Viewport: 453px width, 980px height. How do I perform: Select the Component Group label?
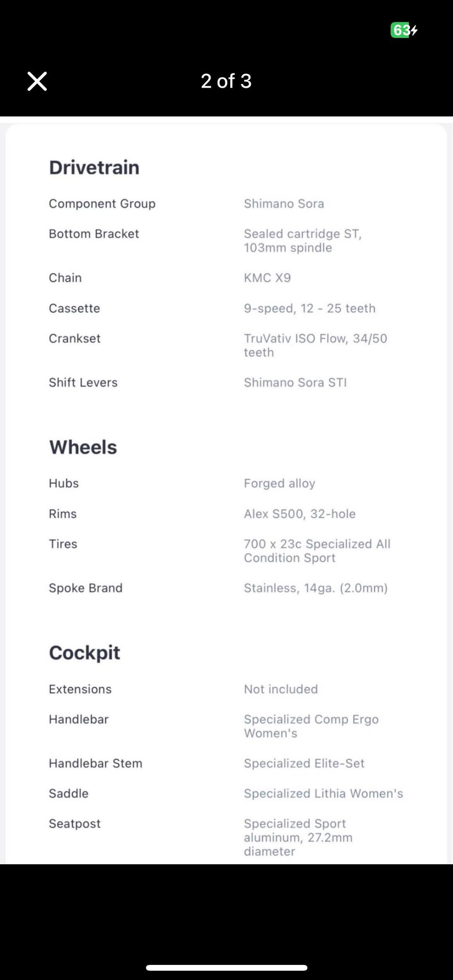(102, 204)
